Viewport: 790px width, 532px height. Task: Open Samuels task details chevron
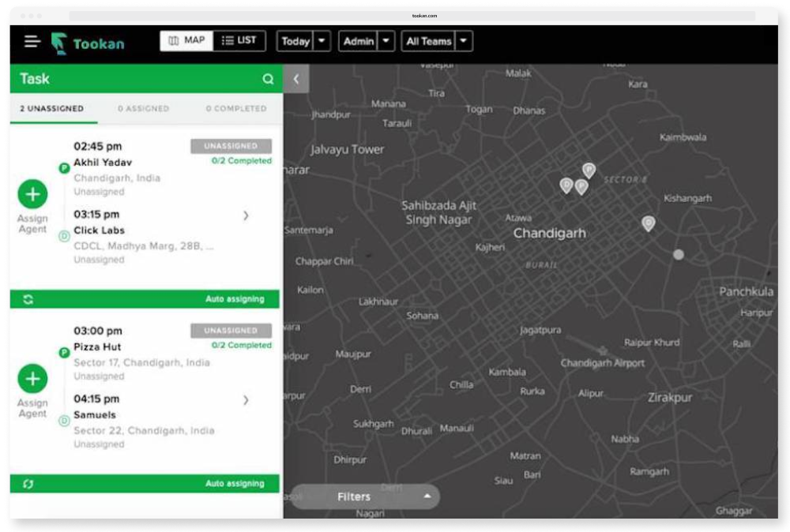coord(246,400)
